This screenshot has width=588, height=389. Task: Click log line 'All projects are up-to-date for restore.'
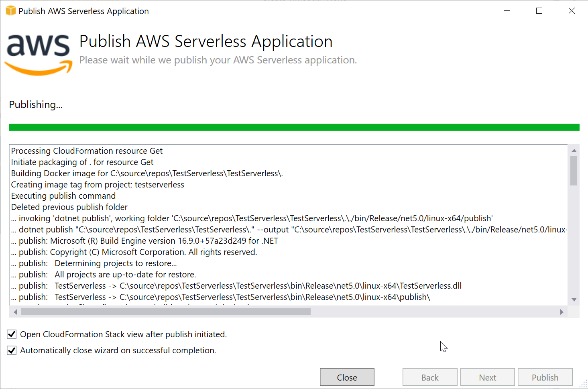pyautogui.click(x=104, y=275)
